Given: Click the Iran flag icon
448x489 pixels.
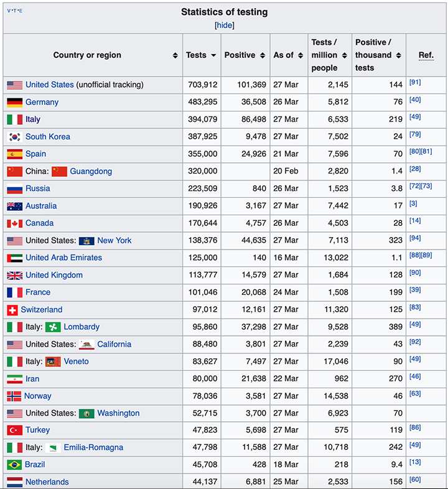Looking at the screenshot, I should pyautogui.click(x=15, y=379).
